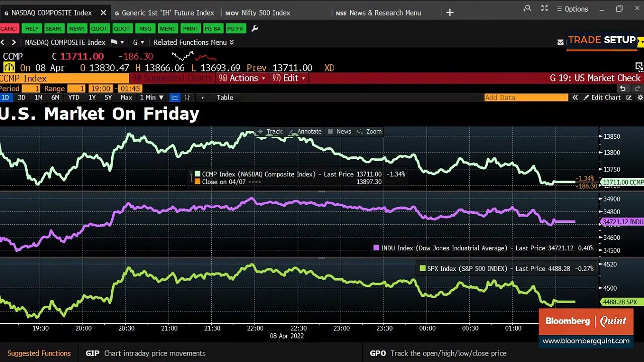Click the 01:45 end time field
This screenshot has width=644, height=362.
coord(130,88)
